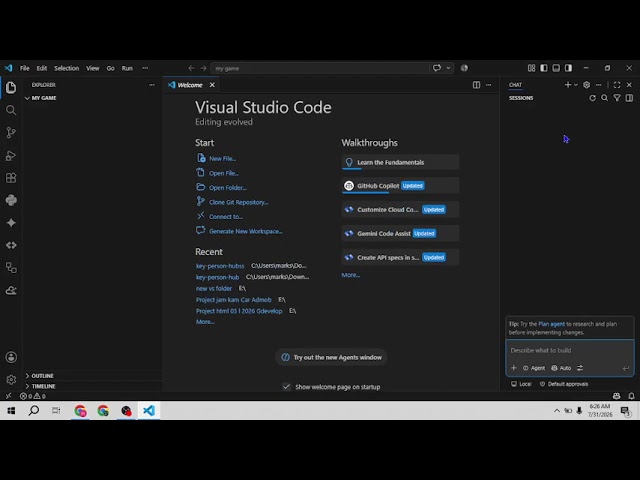The height and width of the screenshot is (480, 640).
Task: Toggle bottom Panel visibility
Action: point(556,68)
